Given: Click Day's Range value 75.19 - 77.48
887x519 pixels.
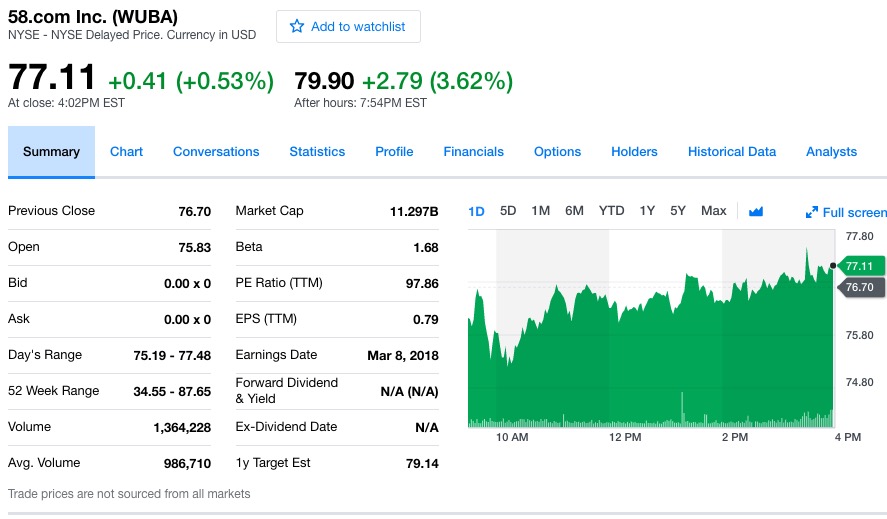Looking at the screenshot, I should (172, 355).
